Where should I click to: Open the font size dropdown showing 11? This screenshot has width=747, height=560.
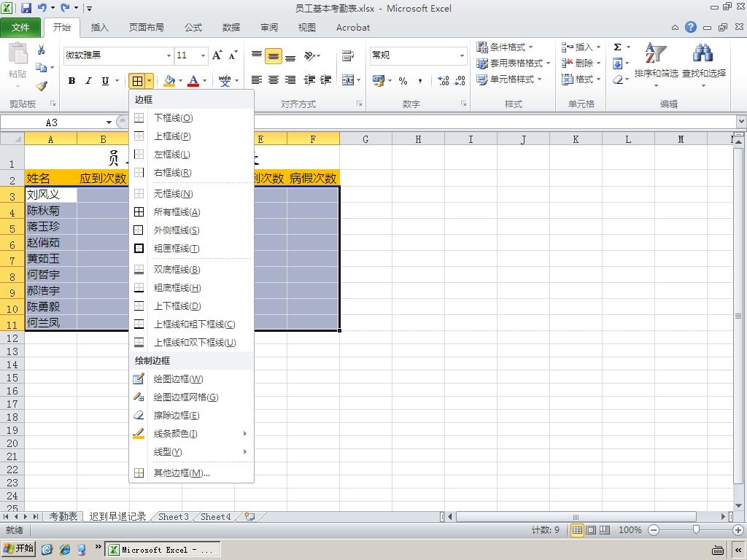(203, 55)
